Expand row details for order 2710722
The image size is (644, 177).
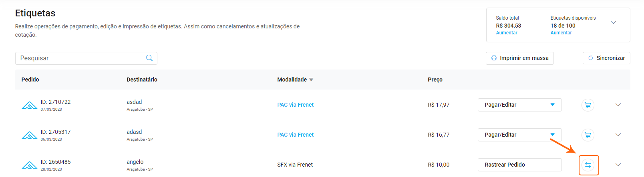618,105
